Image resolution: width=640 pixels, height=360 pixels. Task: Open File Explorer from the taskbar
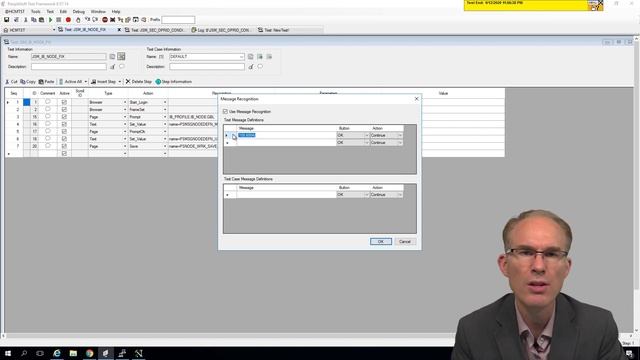point(73,353)
